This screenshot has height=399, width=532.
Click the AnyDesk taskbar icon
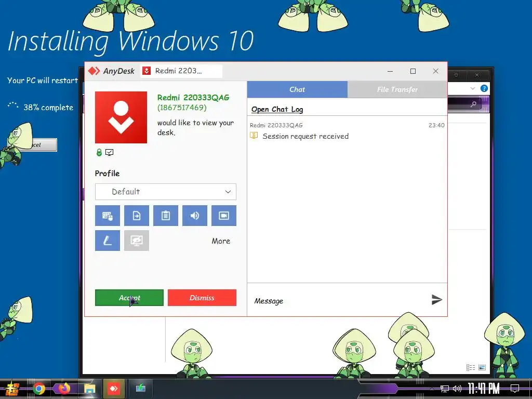tap(114, 389)
